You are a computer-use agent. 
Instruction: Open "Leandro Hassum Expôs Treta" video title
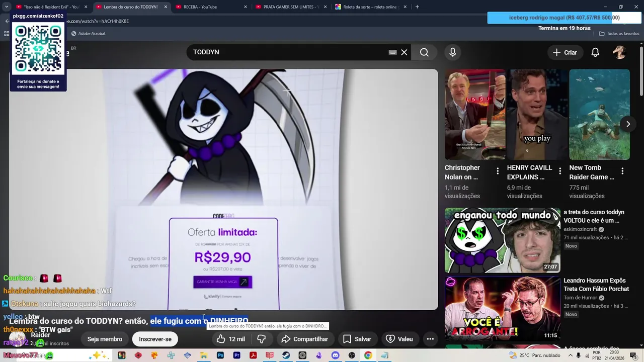point(596,285)
